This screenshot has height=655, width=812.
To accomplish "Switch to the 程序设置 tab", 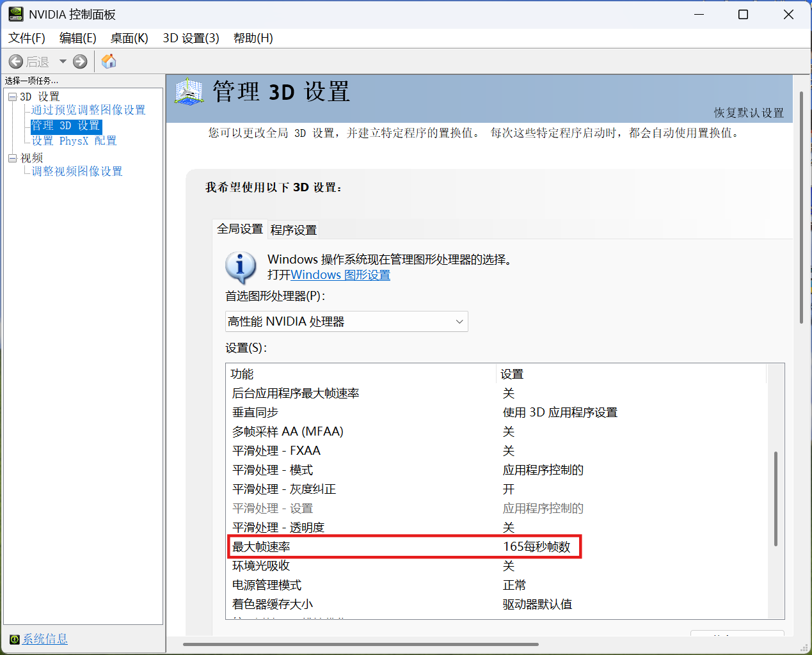I will (x=294, y=230).
